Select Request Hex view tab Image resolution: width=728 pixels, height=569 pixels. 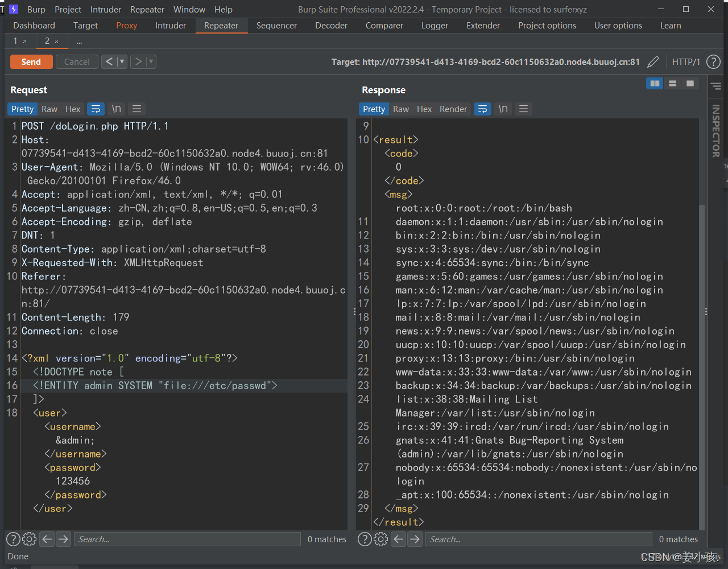tap(73, 109)
